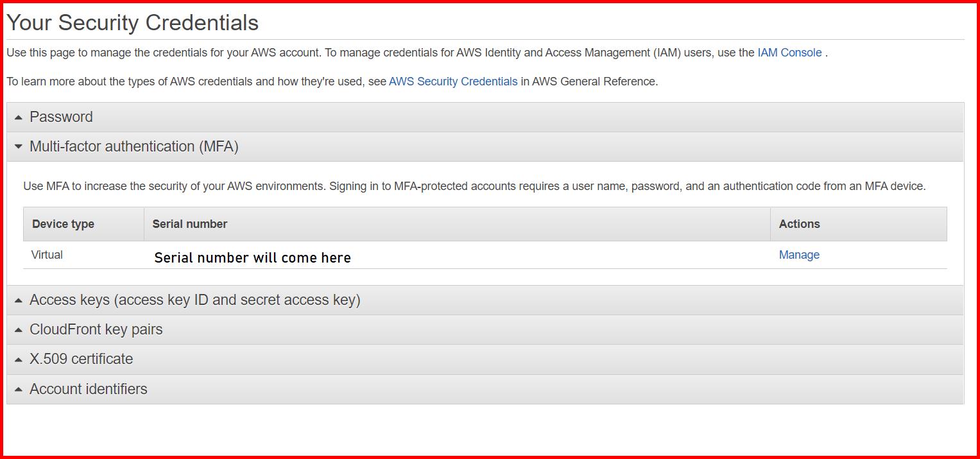Expand the Account identifiers section
The width and height of the screenshot is (980, 459).
pyautogui.click(x=87, y=388)
